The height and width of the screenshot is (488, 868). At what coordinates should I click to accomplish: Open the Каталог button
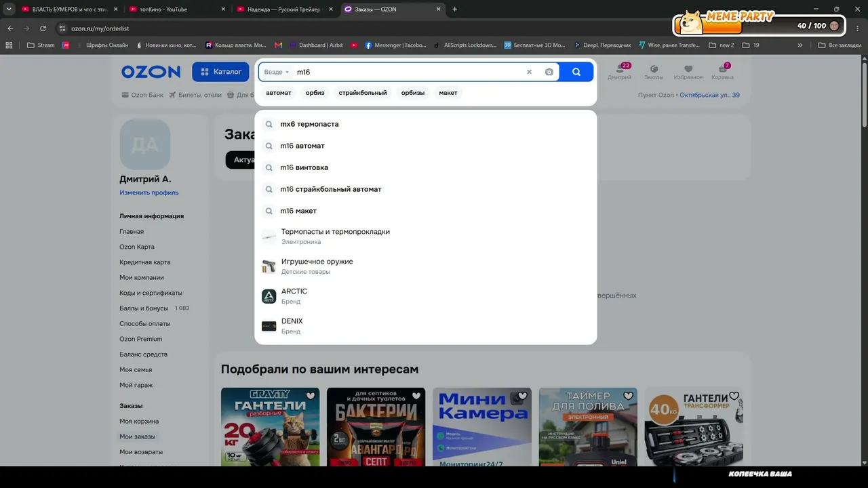point(220,72)
